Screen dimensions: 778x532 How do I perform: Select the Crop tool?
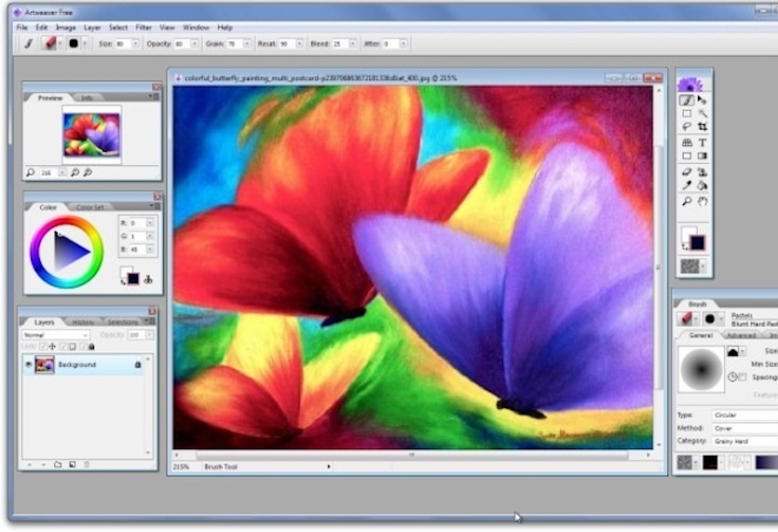pyautogui.click(x=703, y=127)
